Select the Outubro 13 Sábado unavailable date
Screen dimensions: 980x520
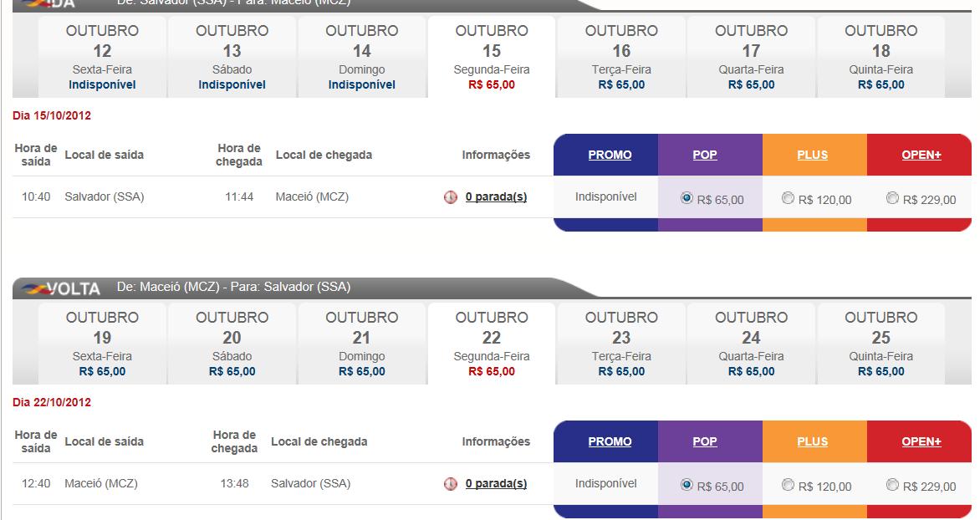(232, 57)
